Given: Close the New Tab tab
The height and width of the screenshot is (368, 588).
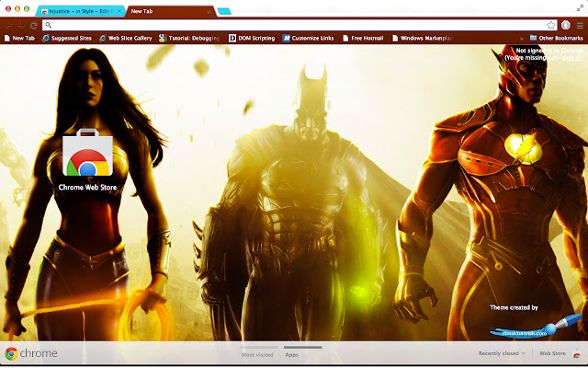Looking at the screenshot, I should point(209,12).
